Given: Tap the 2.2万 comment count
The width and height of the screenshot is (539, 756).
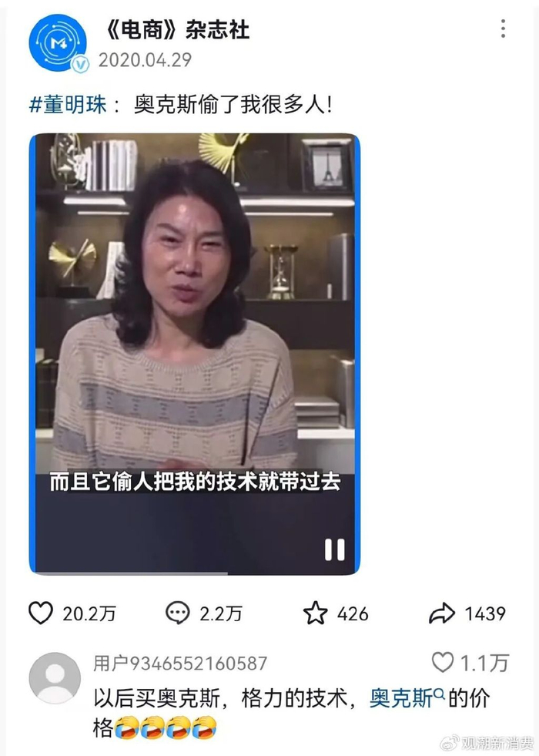Looking at the screenshot, I should tap(221, 613).
